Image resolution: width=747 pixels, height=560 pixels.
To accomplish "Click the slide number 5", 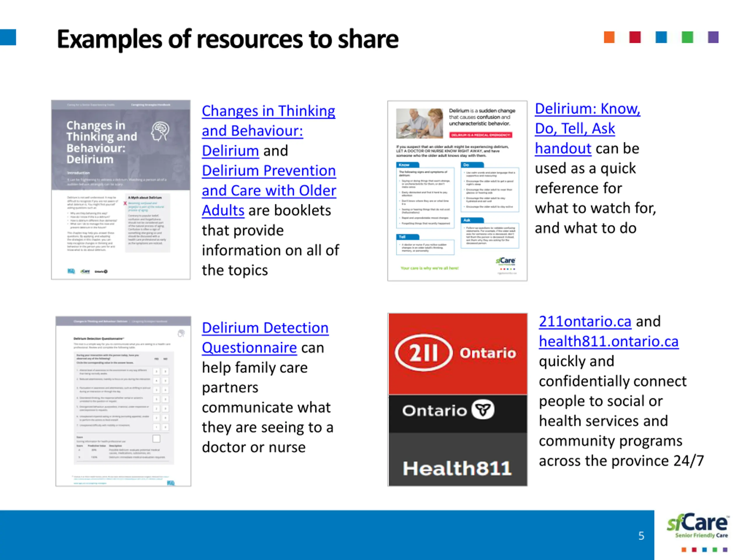I will coord(641,536).
